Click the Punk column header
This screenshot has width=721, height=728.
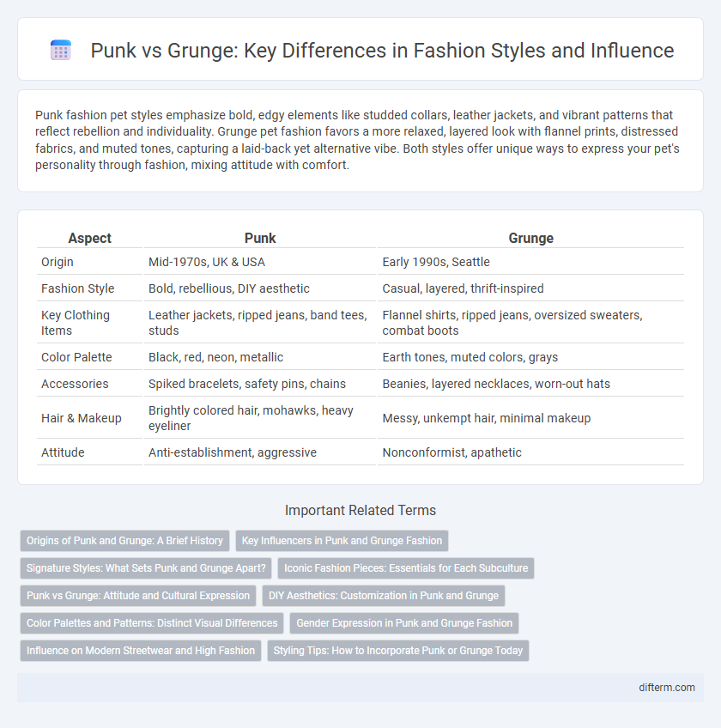click(x=260, y=238)
